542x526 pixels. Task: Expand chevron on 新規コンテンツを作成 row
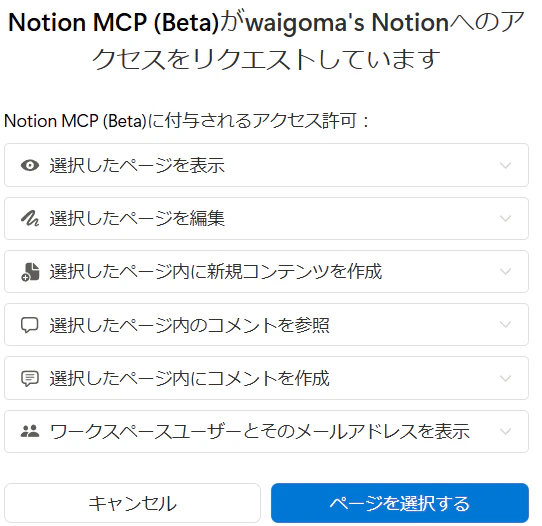[505, 272]
